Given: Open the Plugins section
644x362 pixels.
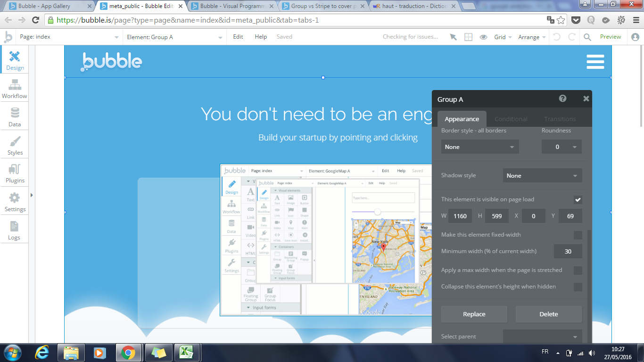Looking at the screenshot, I should (x=15, y=173).
